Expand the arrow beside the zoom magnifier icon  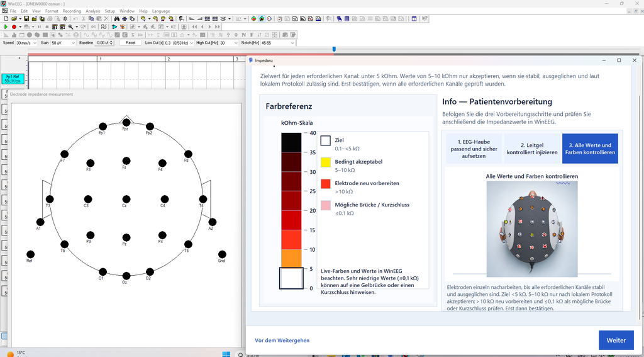pos(77,26)
